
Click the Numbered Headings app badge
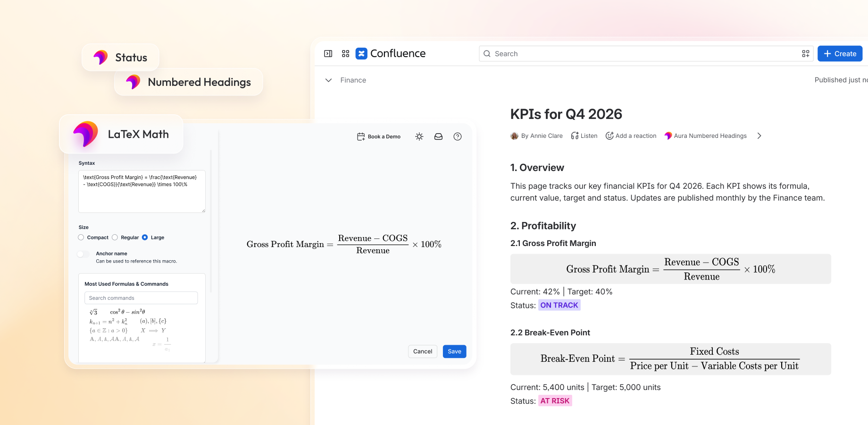click(x=189, y=82)
